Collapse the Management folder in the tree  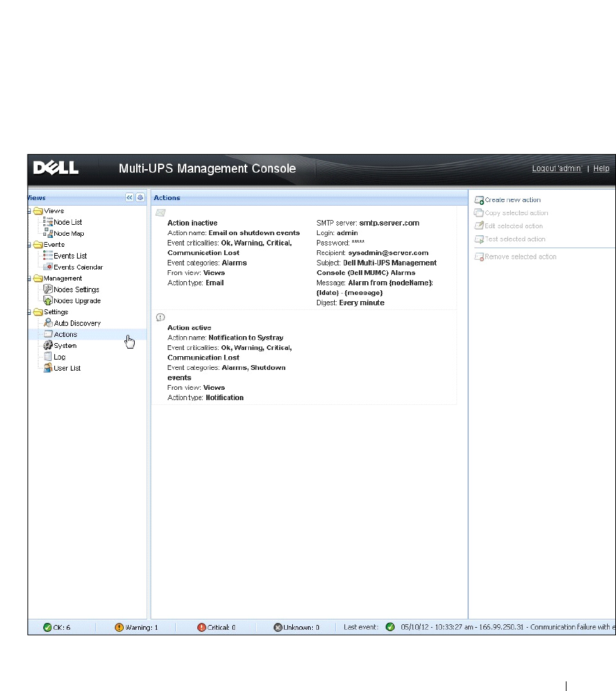click(x=30, y=278)
